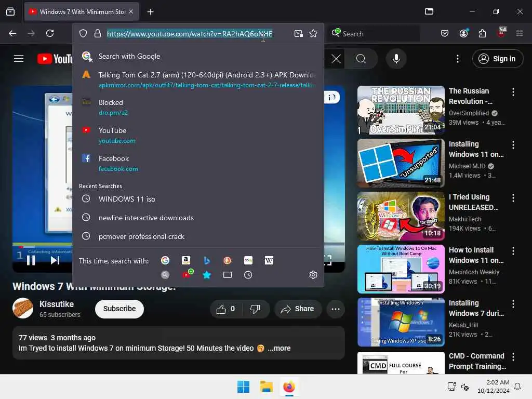
Task: Open search settings gear in dropdown
Action: (x=313, y=275)
